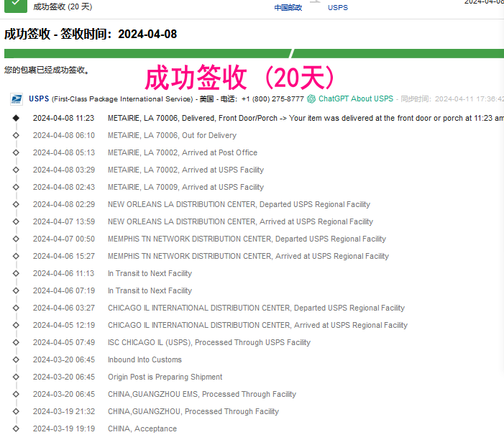The height and width of the screenshot is (440, 504).
Task: Open ChatGPT About USPS link
Action: [355, 98]
